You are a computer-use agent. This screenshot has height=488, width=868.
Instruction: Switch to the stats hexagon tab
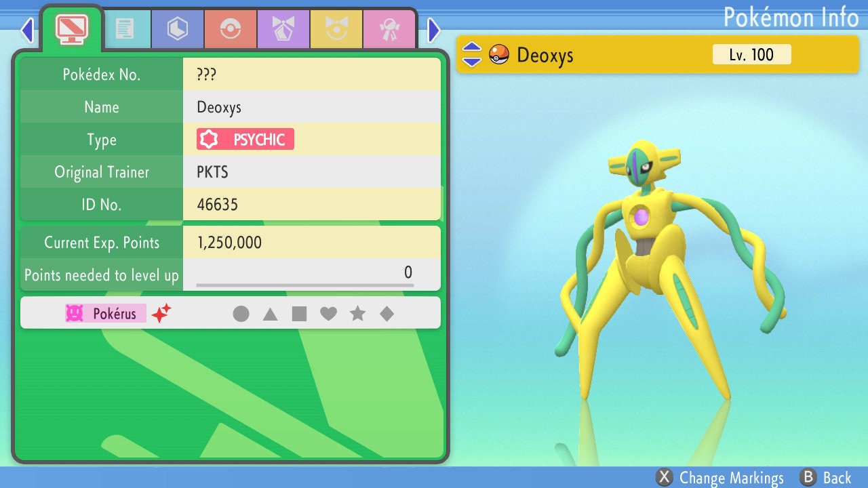point(177,28)
